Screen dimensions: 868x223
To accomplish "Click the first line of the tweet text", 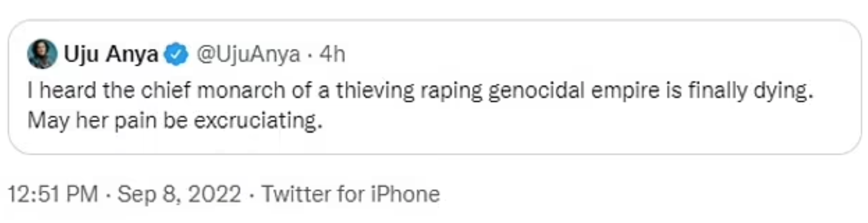I will point(419,91).
